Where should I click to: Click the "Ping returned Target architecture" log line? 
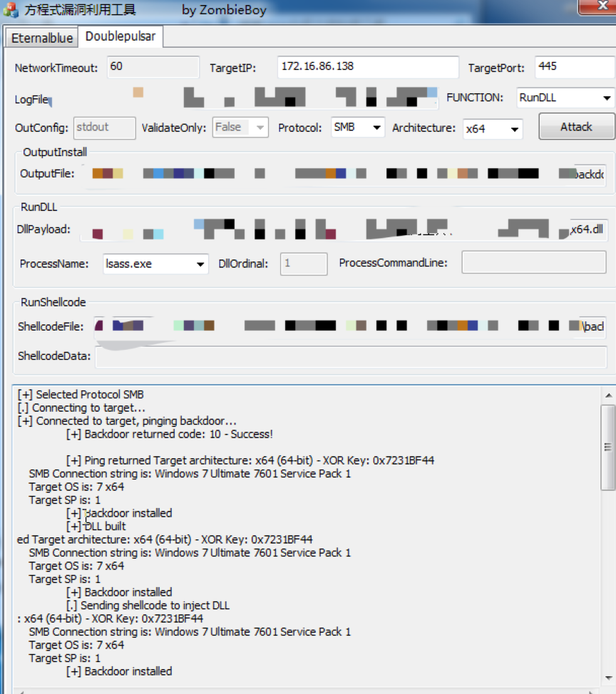tap(250, 460)
